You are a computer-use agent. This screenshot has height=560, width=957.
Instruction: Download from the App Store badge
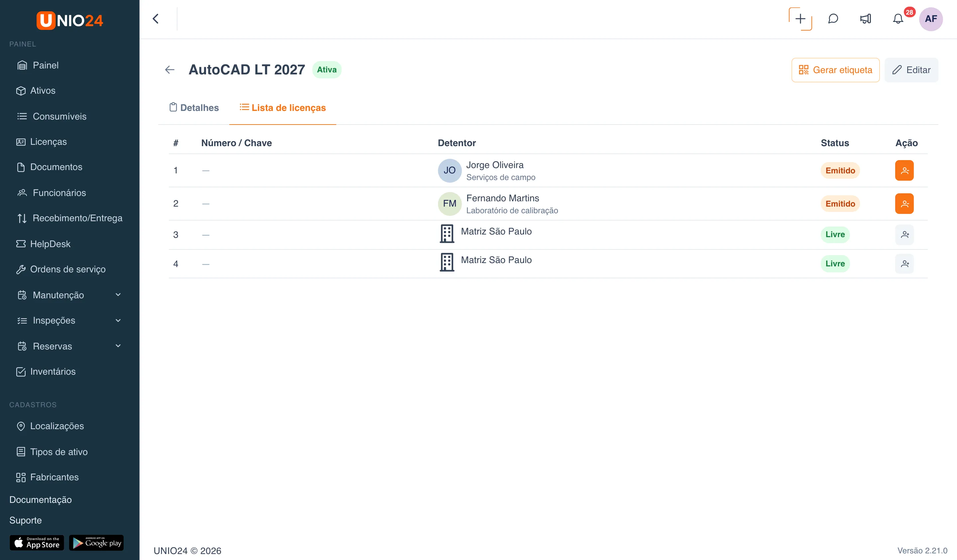pyautogui.click(x=37, y=542)
